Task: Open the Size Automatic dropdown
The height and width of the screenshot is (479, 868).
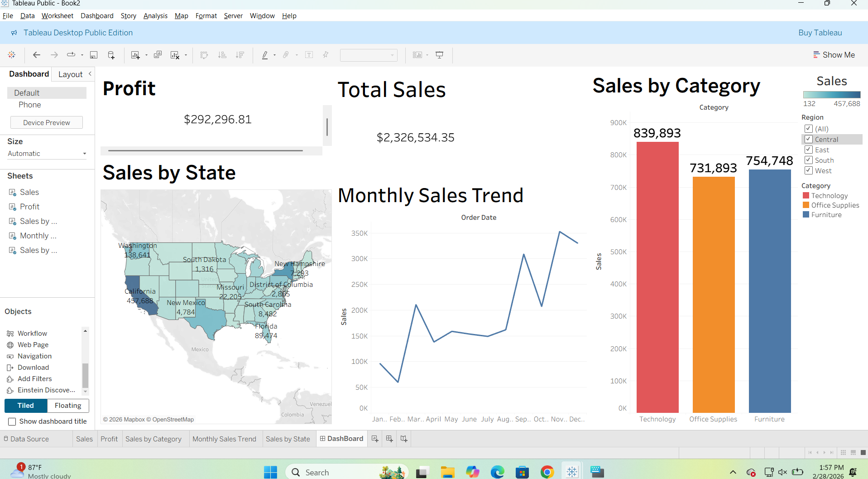Action: point(47,154)
